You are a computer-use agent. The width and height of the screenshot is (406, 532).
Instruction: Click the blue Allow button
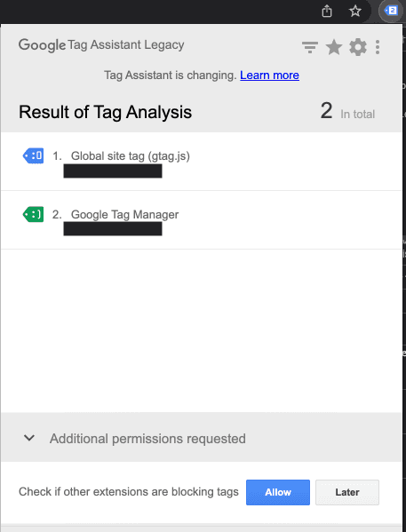[x=278, y=492]
